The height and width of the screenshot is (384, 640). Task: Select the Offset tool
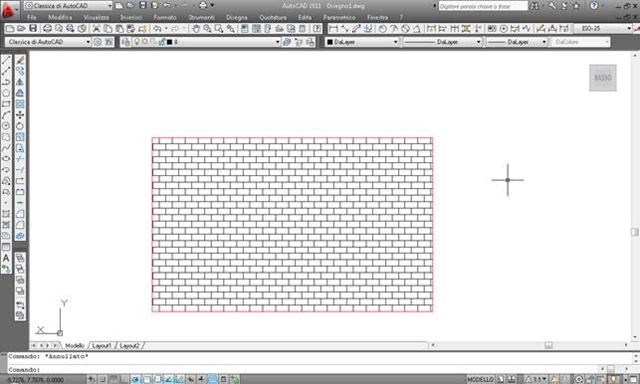coord(20,93)
